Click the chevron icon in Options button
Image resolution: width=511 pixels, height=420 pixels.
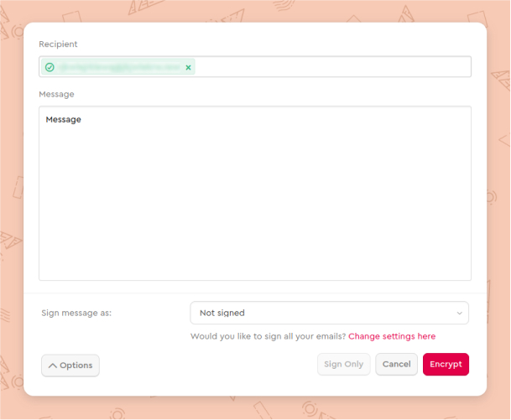coord(52,366)
